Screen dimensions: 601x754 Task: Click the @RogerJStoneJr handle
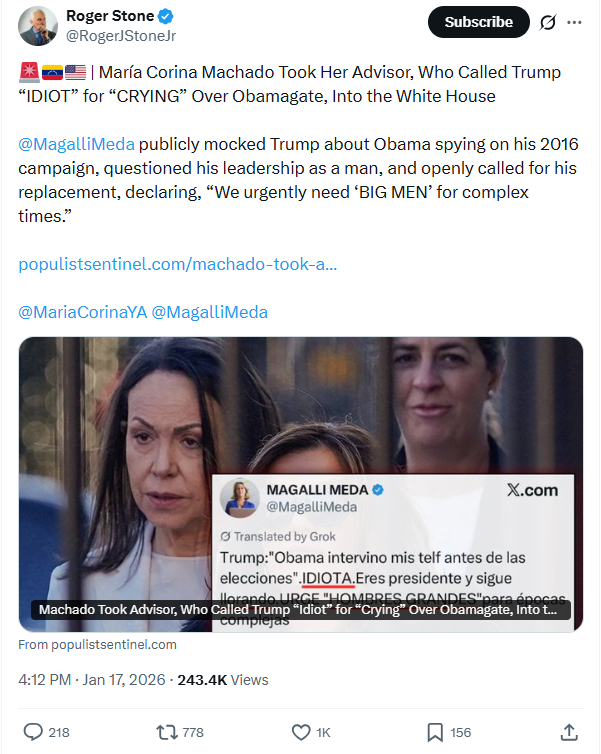click(121, 36)
